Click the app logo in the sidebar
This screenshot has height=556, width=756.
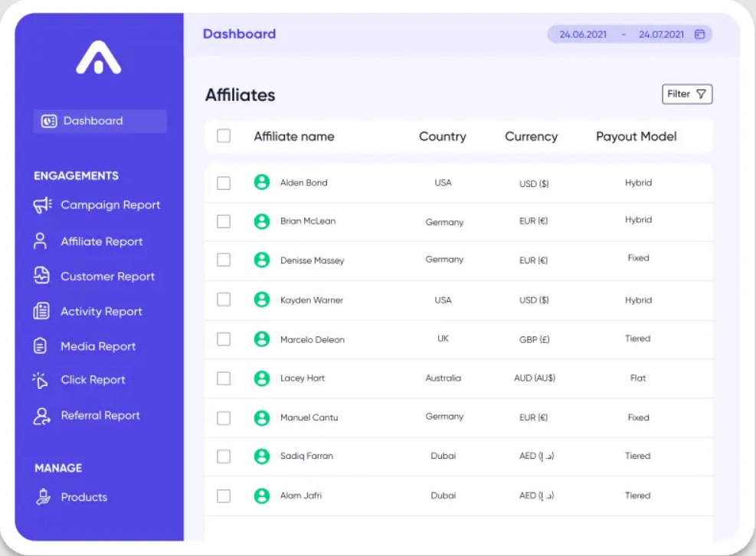98,57
